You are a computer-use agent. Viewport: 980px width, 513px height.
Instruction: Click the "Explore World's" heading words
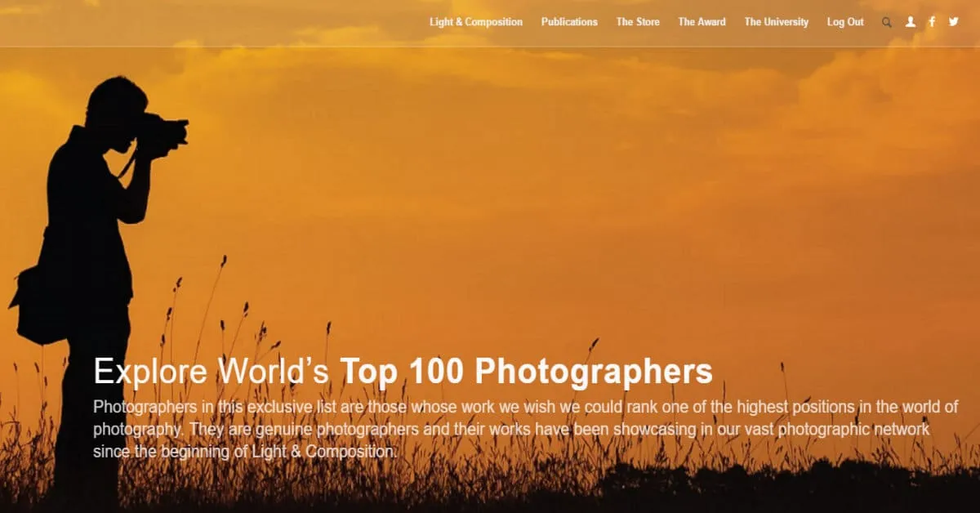point(212,372)
